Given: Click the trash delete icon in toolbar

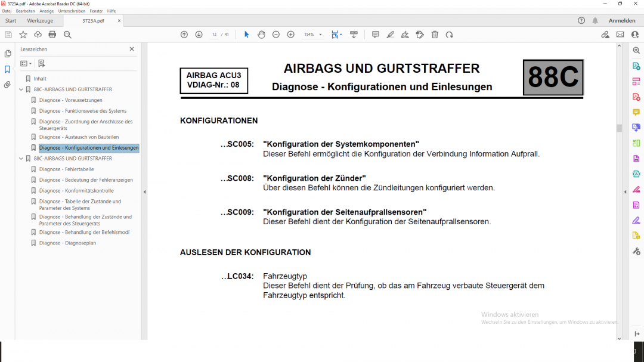Looking at the screenshot, I should [435, 35].
